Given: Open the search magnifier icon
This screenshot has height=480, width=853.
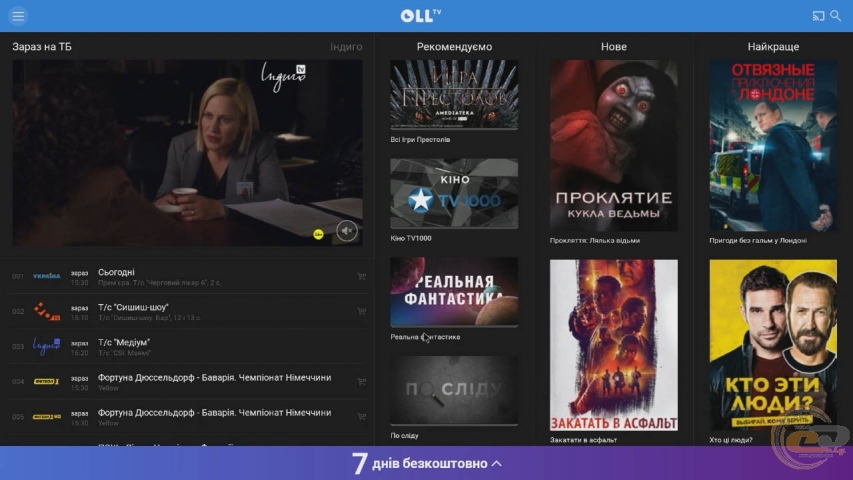Looking at the screenshot, I should (x=836, y=16).
